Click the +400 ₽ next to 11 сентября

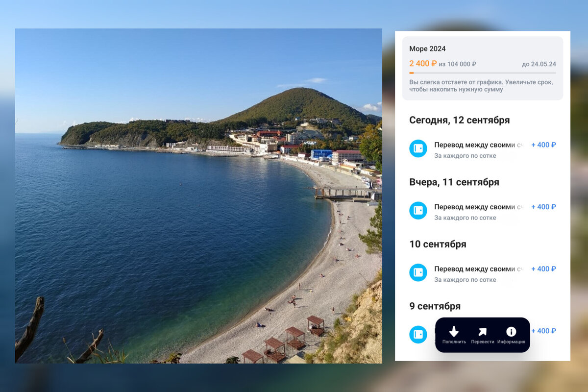point(543,207)
